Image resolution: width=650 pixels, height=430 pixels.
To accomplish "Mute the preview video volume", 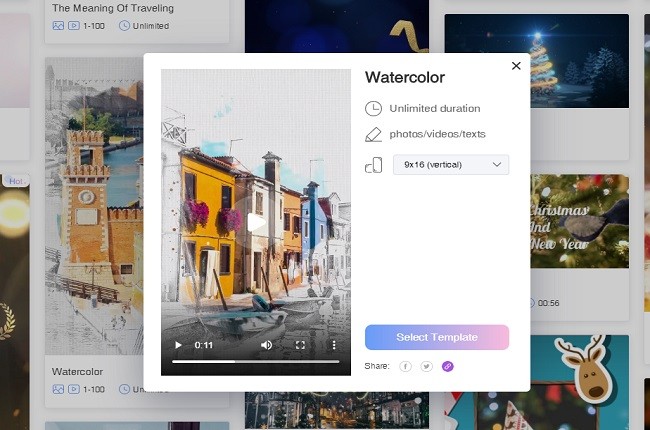I will [267, 345].
